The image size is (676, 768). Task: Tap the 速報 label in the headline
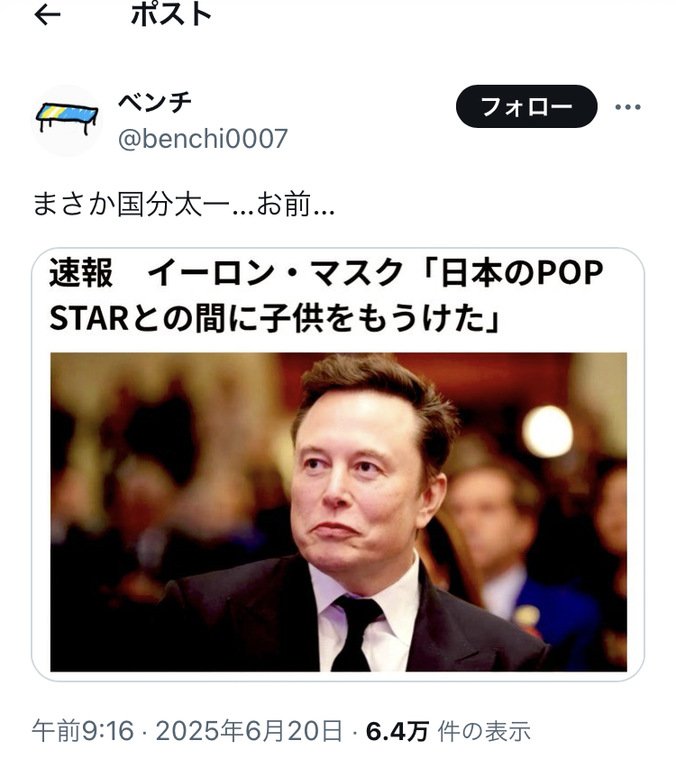(x=81, y=273)
